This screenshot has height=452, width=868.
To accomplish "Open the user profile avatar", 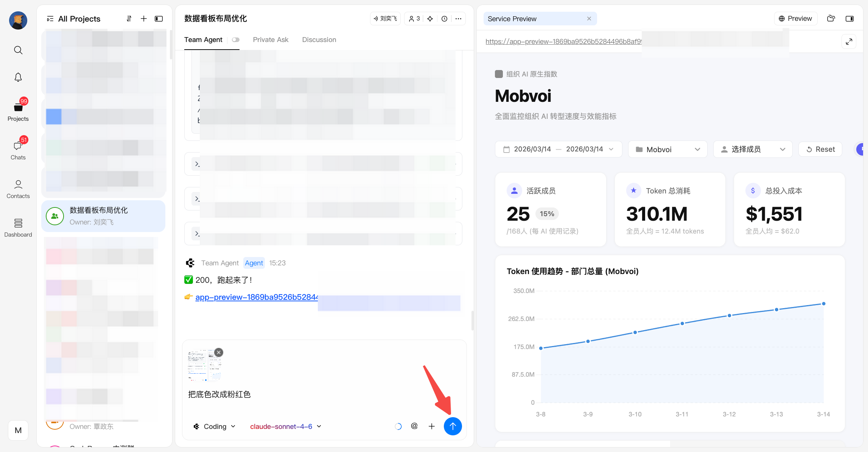I will point(18,20).
